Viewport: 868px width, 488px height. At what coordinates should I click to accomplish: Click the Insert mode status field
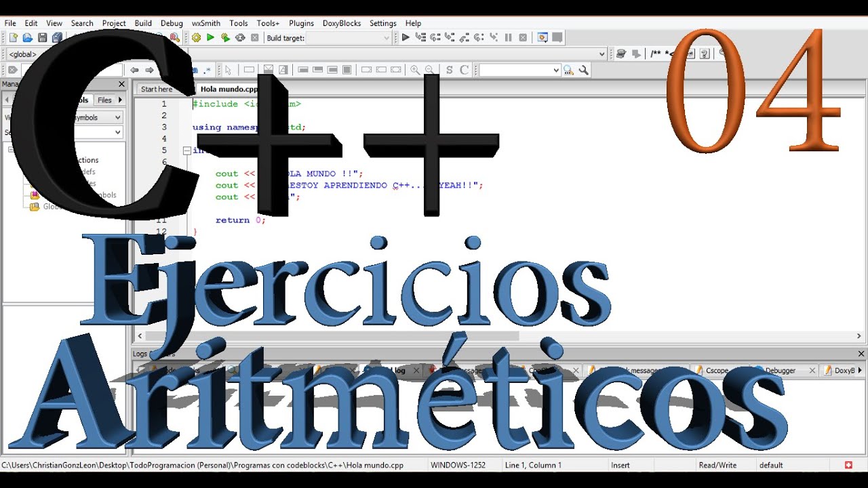(620, 466)
